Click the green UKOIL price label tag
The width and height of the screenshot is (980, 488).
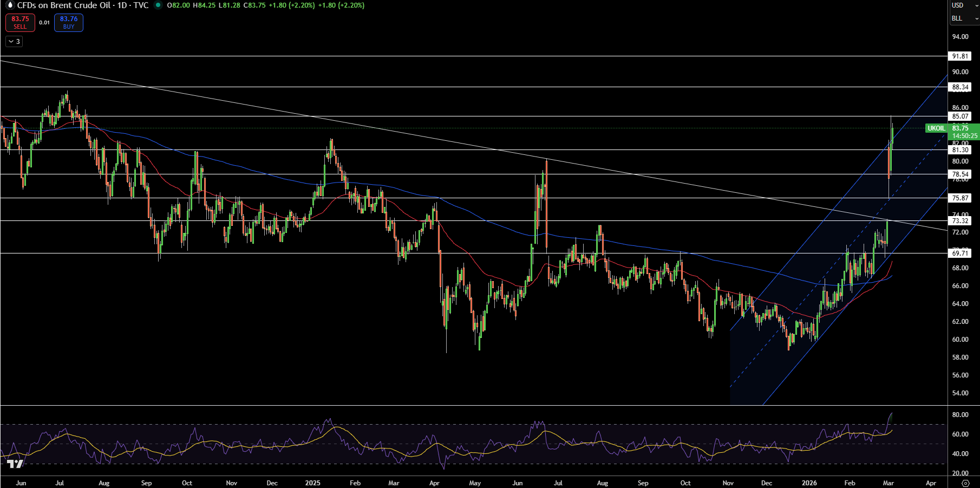(x=936, y=128)
